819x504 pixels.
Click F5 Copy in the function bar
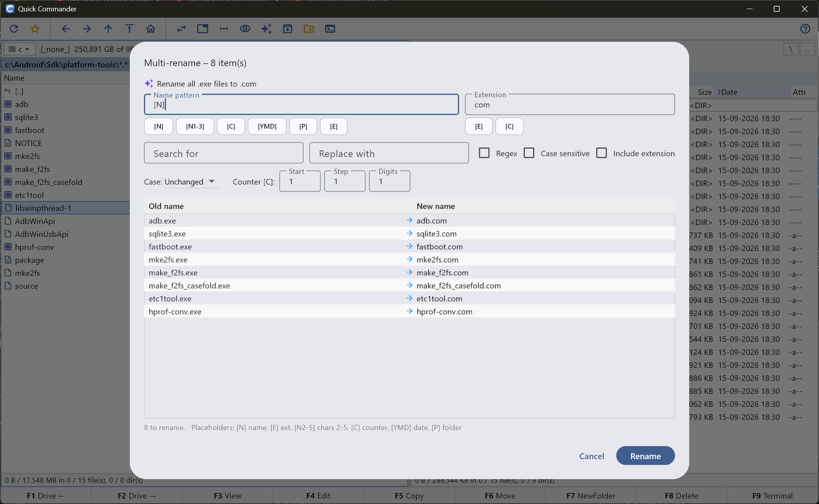409,496
